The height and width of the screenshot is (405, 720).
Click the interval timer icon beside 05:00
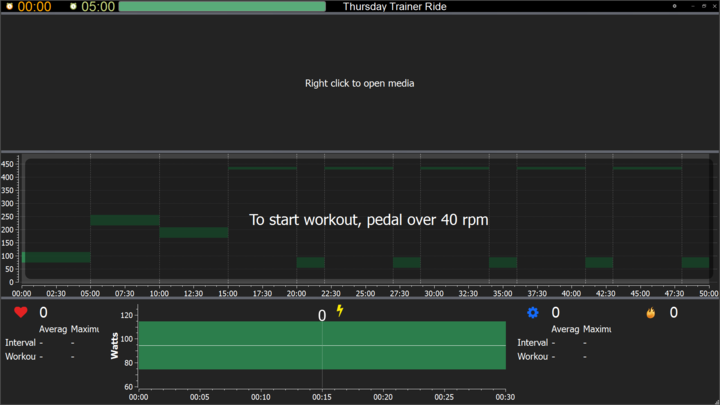click(73, 6)
